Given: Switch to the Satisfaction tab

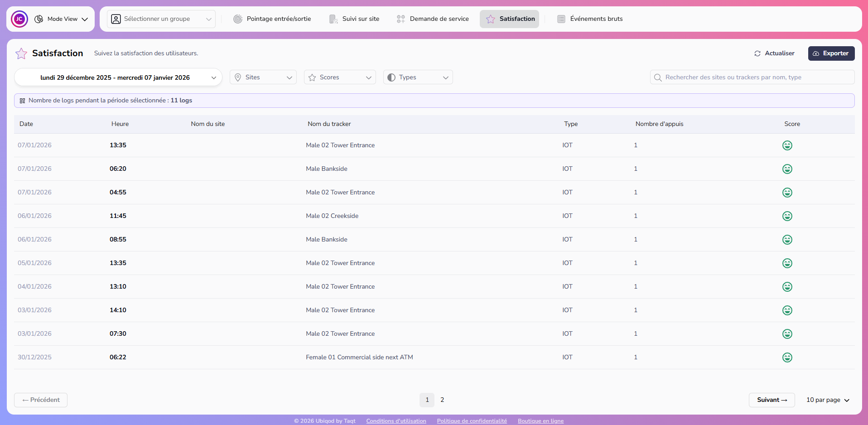Looking at the screenshot, I should pos(509,19).
